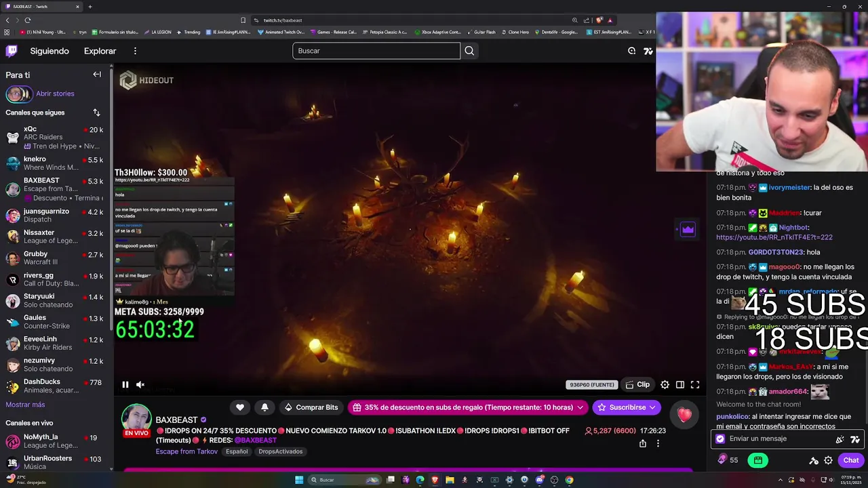Open the Clone Hero bookmark
Image resolution: width=868 pixels, height=488 pixels.
pyautogui.click(x=514, y=32)
